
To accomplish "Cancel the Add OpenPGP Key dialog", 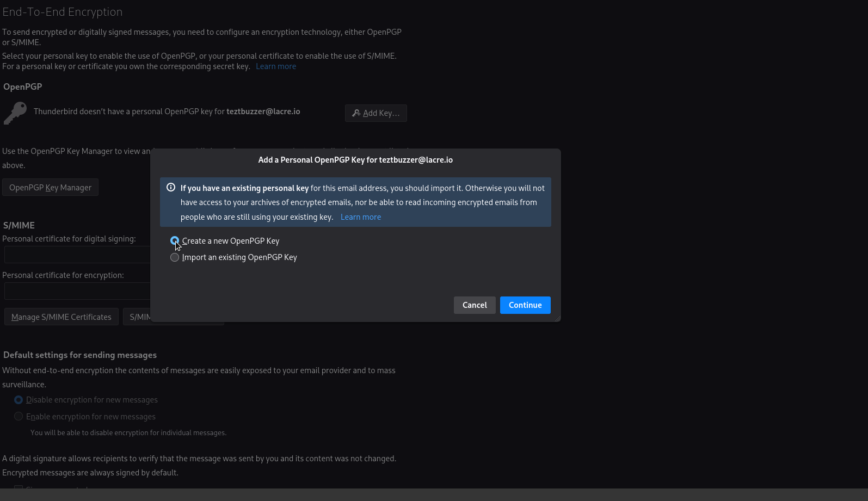I will (475, 305).
